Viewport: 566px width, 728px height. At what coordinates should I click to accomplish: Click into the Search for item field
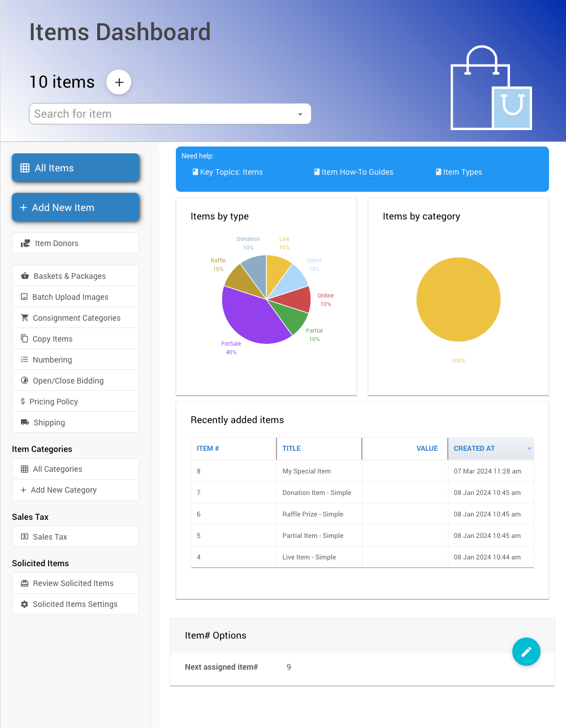[x=161, y=114]
